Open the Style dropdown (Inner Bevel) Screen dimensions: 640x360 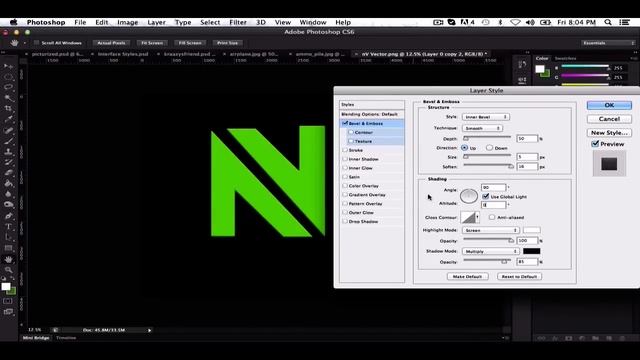tap(486, 117)
